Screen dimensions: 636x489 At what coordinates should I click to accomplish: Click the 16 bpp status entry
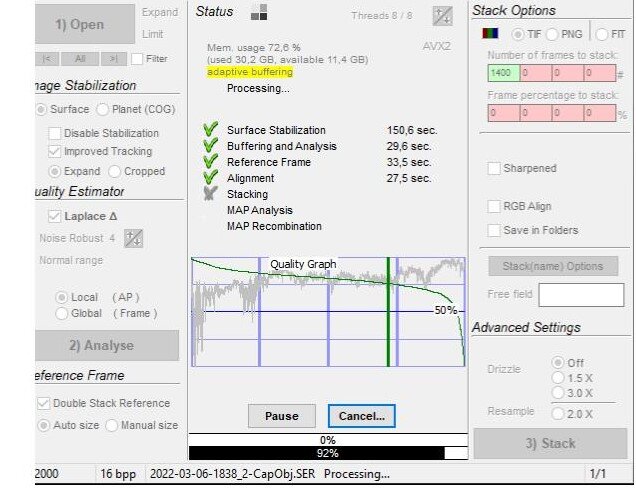pos(118,474)
